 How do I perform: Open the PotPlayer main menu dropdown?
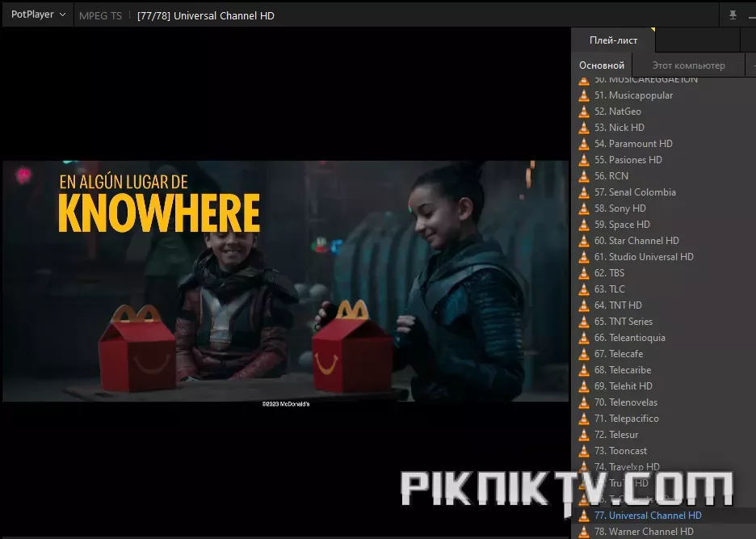(x=38, y=15)
